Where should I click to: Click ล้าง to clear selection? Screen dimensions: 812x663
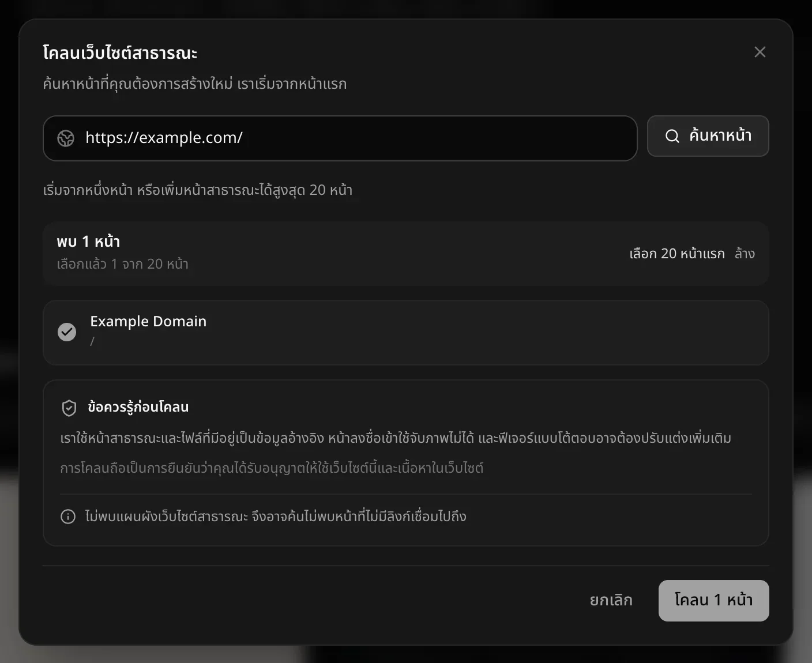745,254
